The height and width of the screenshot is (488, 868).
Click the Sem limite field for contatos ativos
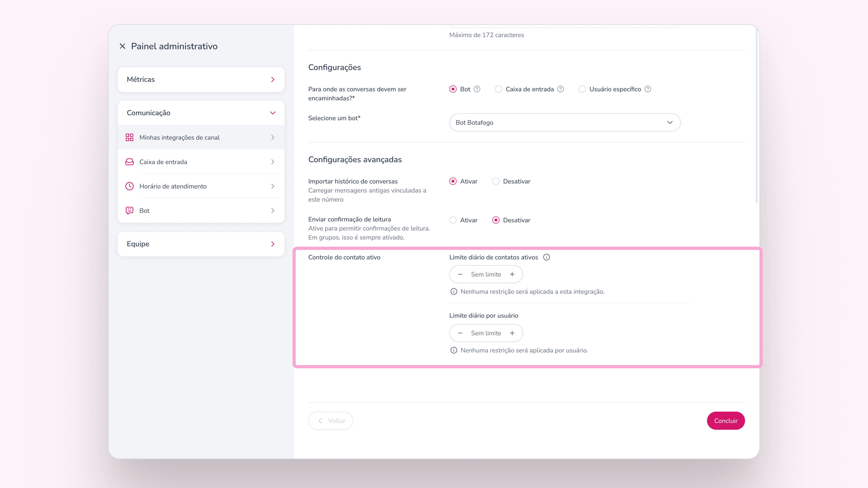point(486,274)
